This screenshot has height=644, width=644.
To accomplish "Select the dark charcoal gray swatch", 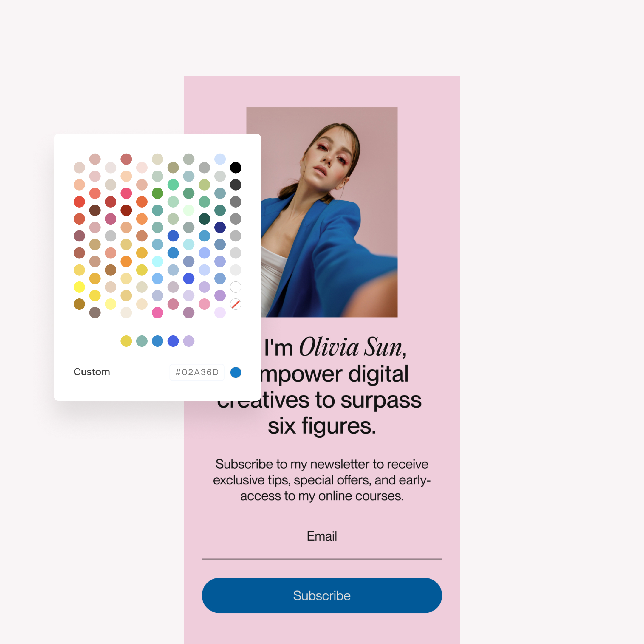I will point(236,185).
